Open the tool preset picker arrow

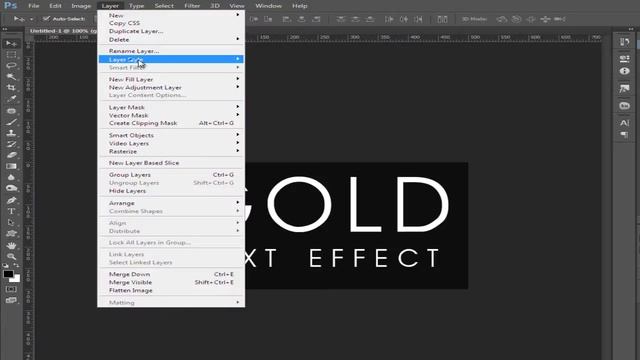click(31, 19)
